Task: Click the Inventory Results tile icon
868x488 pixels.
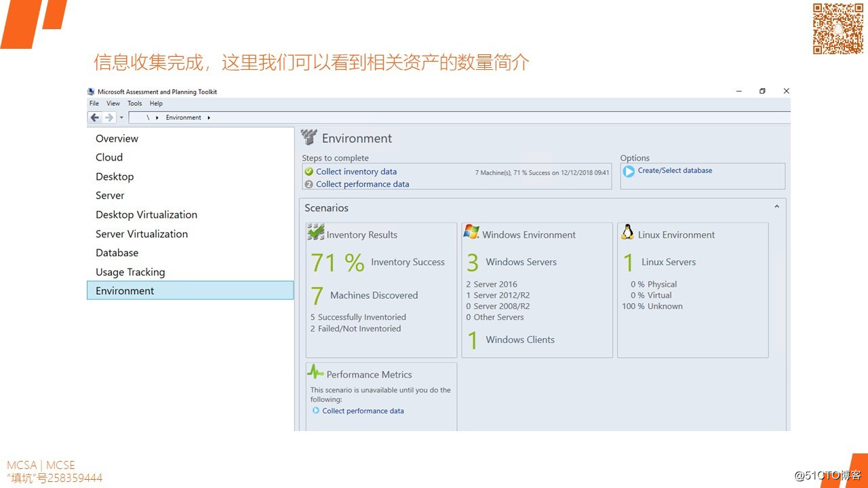Action: [315, 232]
